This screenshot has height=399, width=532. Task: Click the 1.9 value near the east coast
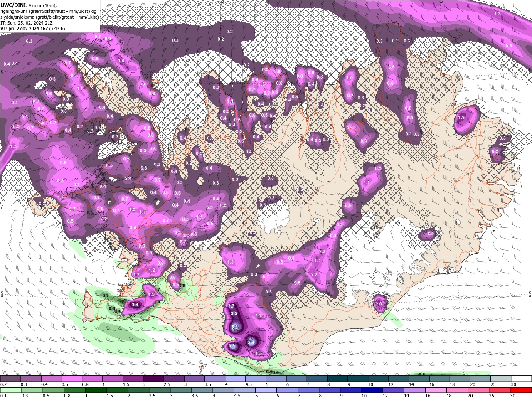(461, 118)
